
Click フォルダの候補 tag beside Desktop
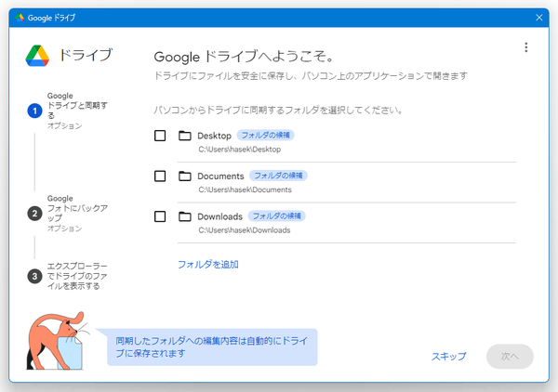coord(265,135)
